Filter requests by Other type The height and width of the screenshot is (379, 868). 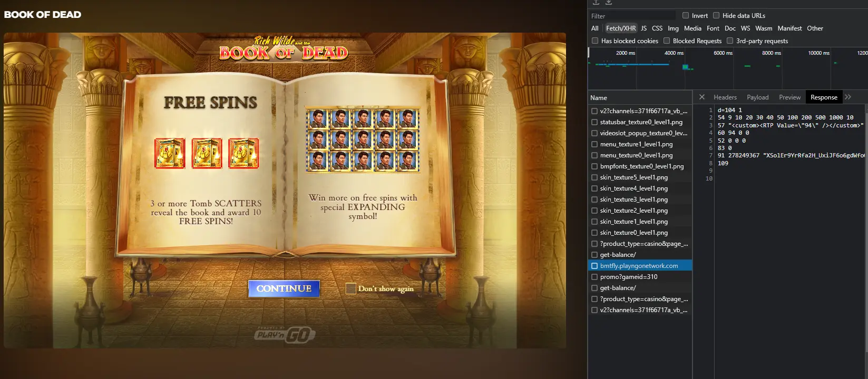(x=815, y=28)
